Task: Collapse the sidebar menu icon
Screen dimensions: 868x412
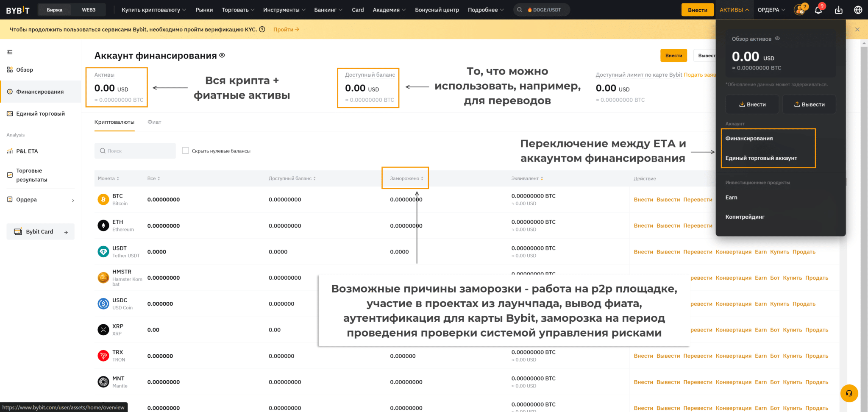Action: coord(10,52)
